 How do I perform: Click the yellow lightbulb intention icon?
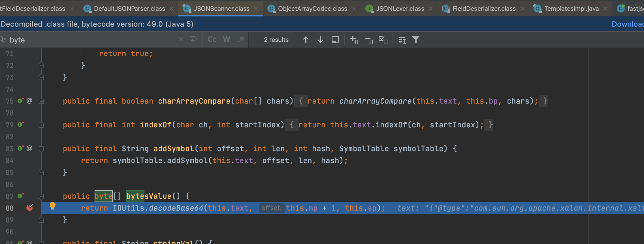coord(53,206)
